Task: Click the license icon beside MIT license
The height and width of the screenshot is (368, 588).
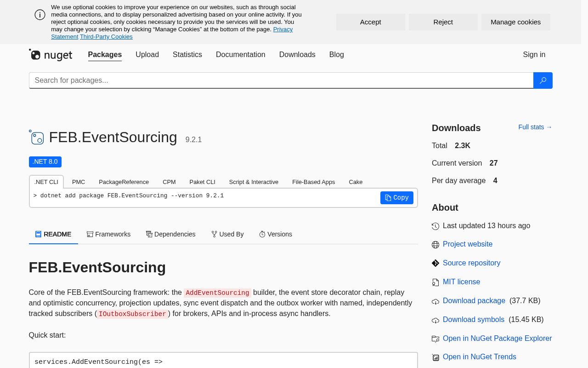Action: click(435, 282)
